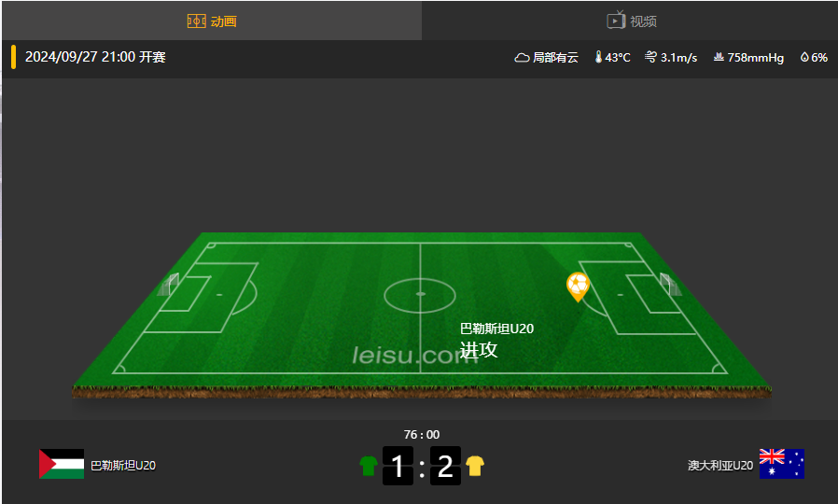Click the yellow away jersey icon

click(x=475, y=466)
